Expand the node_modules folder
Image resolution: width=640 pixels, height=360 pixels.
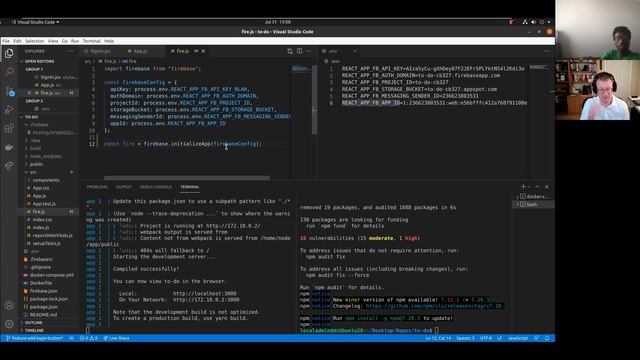point(45,156)
